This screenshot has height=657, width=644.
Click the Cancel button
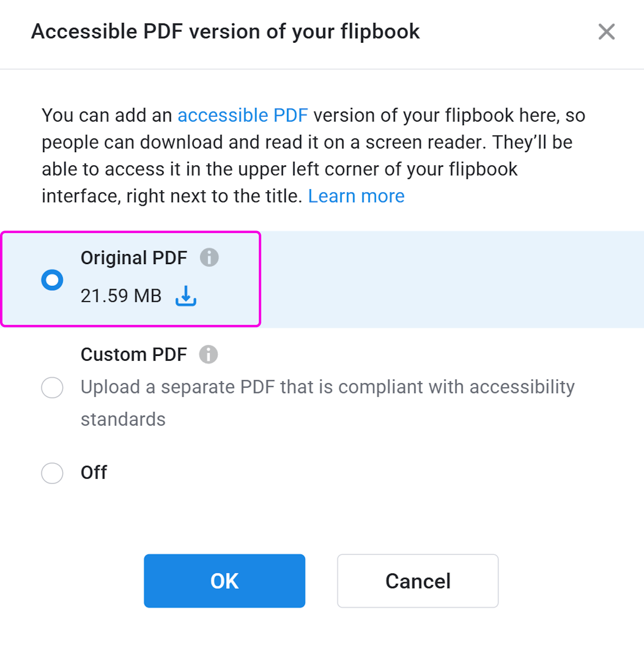pyautogui.click(x=418, y=581)
